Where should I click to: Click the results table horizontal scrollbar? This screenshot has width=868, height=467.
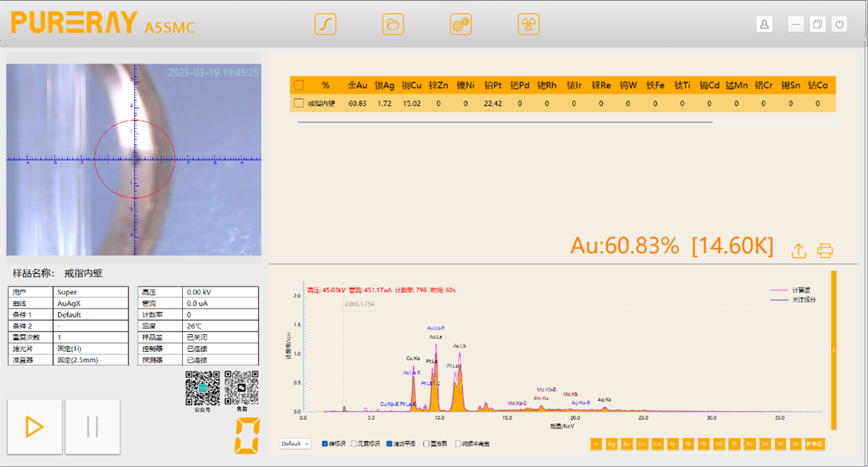pos(504,122)
